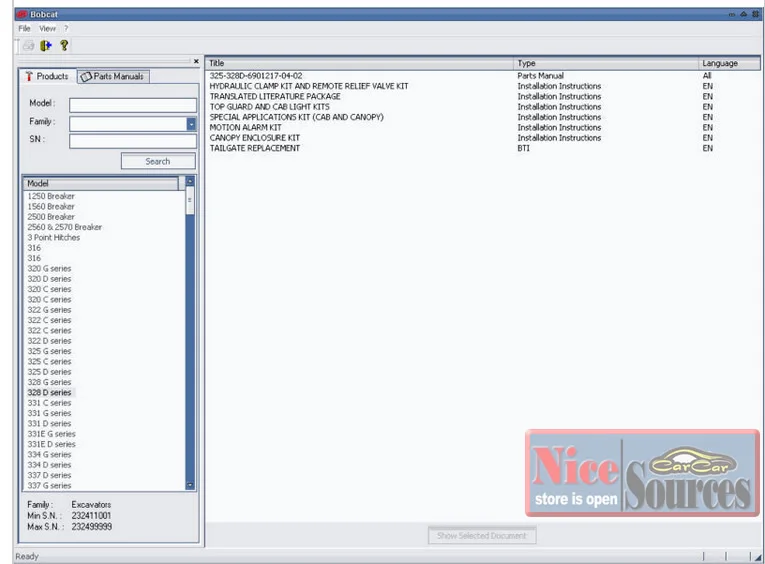Screen dimensions: 765x564
Task: Focus the SN input field
Action: pos(133,141)
